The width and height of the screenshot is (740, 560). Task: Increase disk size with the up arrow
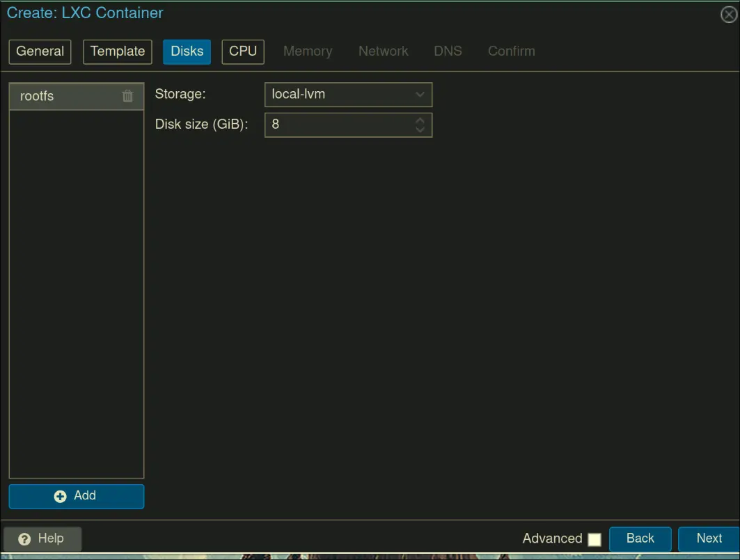420,120
